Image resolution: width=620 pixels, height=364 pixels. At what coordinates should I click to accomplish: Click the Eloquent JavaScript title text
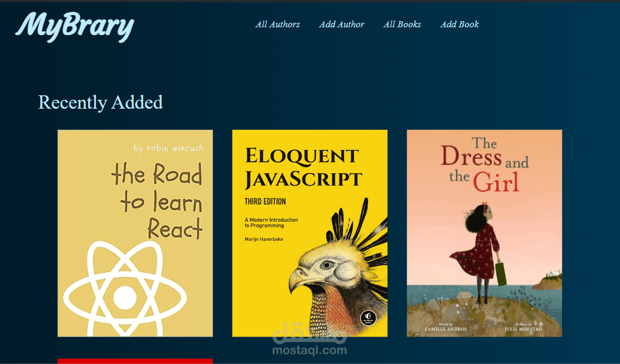point(303,167)
